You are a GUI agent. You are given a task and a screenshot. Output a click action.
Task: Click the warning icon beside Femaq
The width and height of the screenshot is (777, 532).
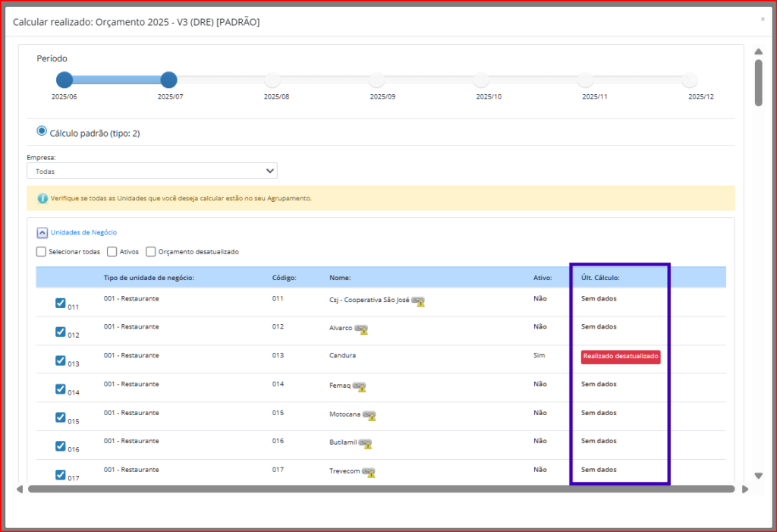[360, 387]
